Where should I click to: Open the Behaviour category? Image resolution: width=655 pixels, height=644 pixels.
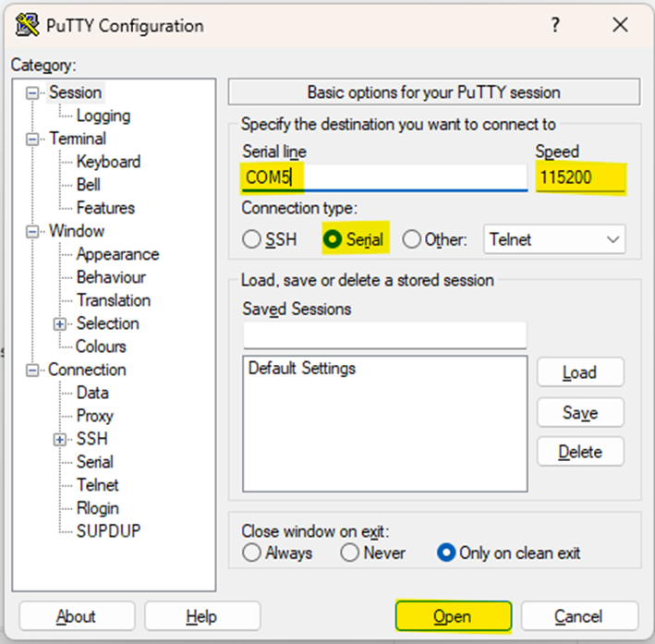(111, 277)
